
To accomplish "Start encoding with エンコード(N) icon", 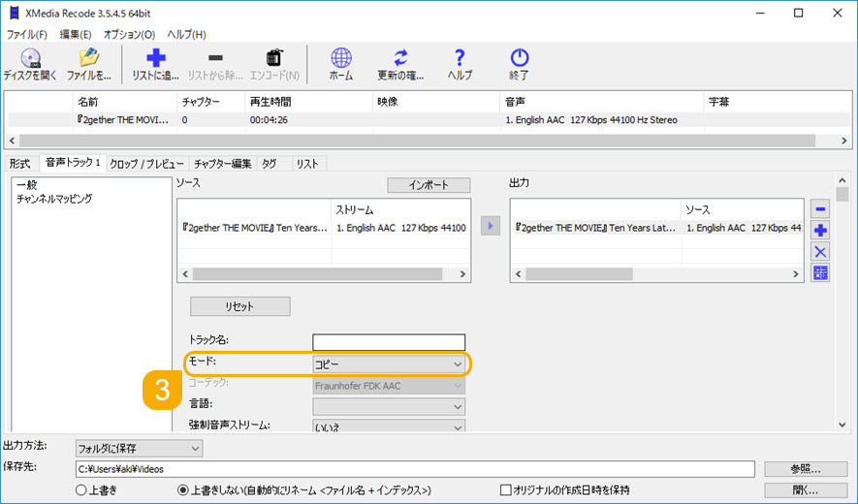I will tap(274, 65).
